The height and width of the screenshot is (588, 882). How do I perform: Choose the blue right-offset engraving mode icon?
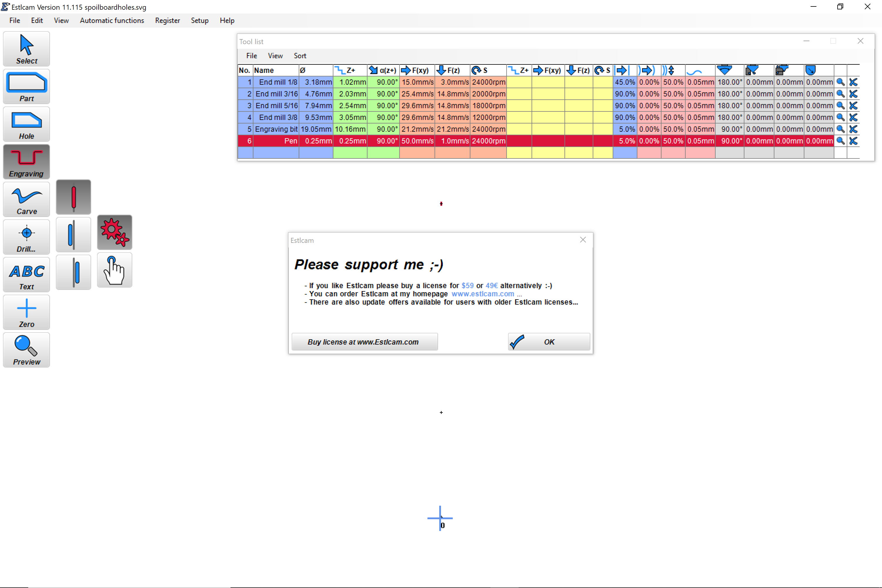tap(73, 272)
